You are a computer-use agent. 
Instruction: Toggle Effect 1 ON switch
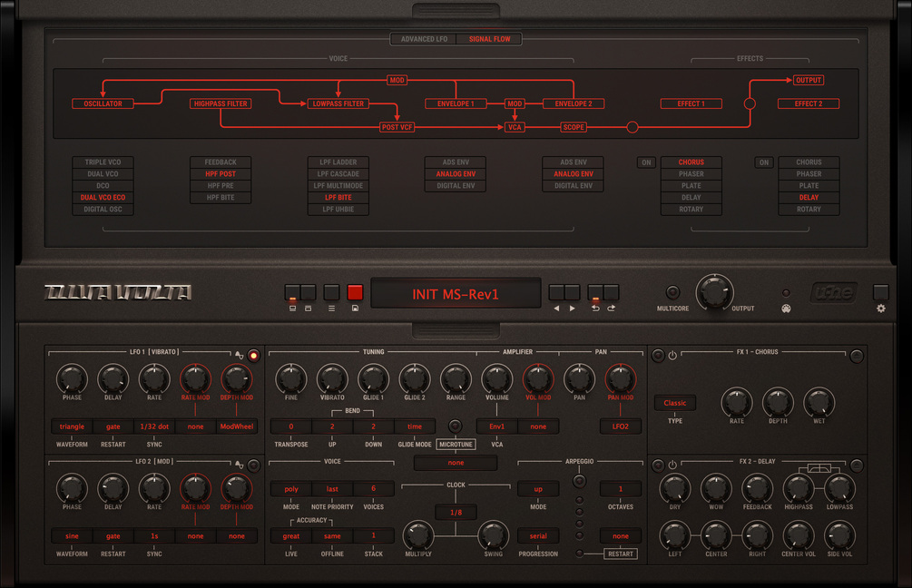(646, 162)
